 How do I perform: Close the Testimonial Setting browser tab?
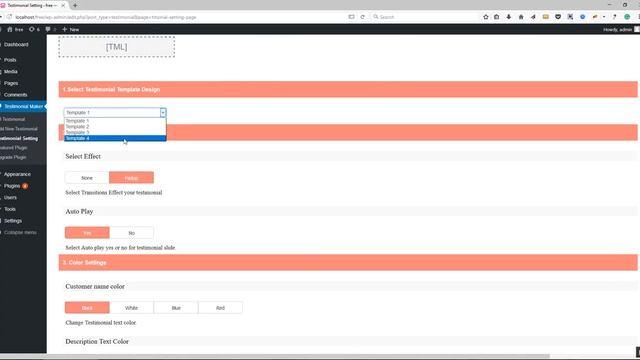tap(64, 5)
